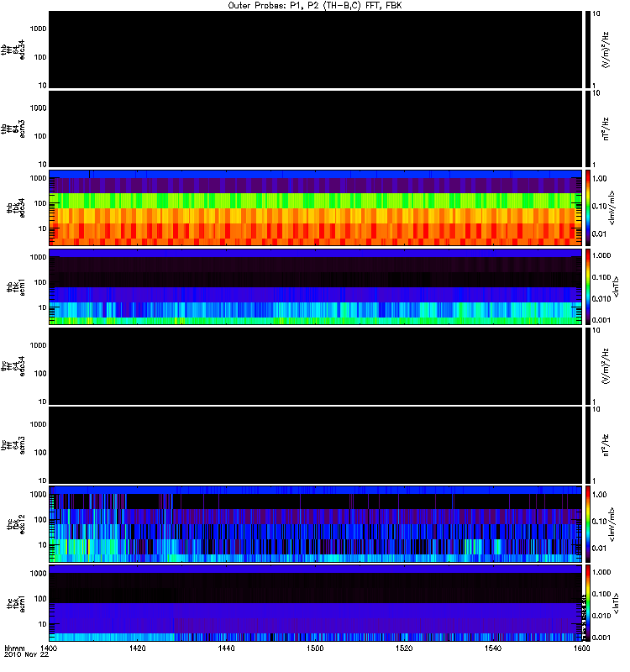Click the '<|mV/m|>' unit label of thc fbk edc12
630x672 pixels.
[x=612, y=524]
